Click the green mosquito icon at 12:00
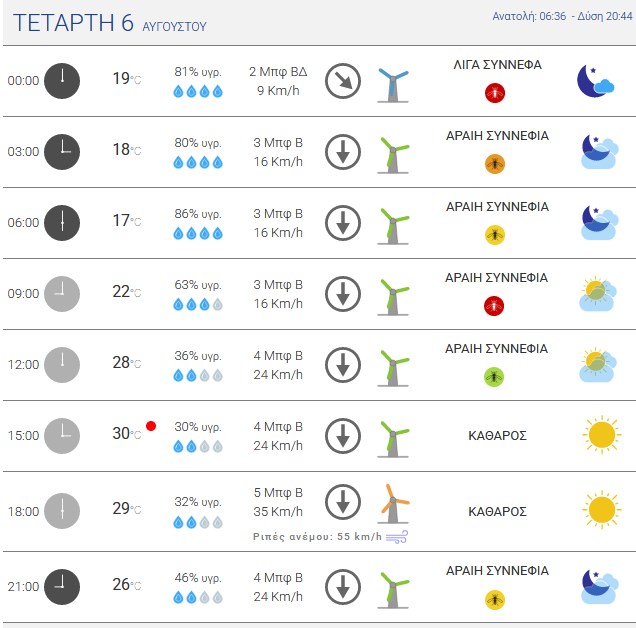The height and width of the screenshot is (628, 636). pyautogui.click(x=494, y=377)
